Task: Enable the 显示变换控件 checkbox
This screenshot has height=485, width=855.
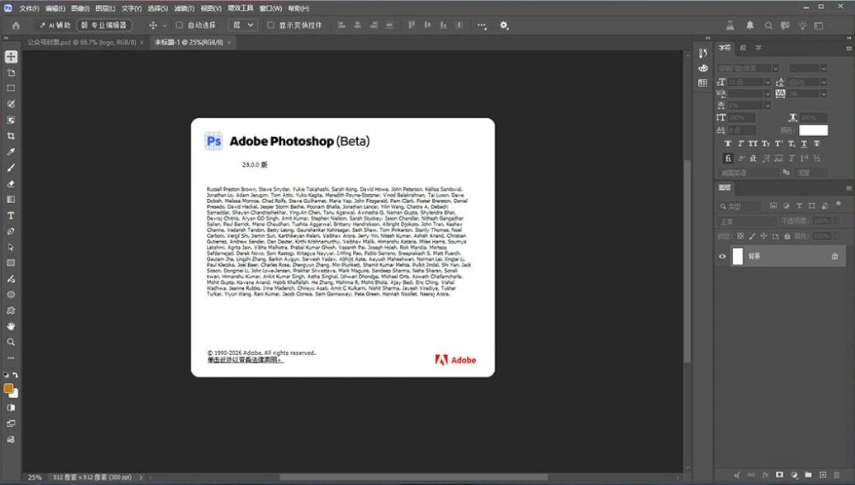Action: [x=270, y=25]
